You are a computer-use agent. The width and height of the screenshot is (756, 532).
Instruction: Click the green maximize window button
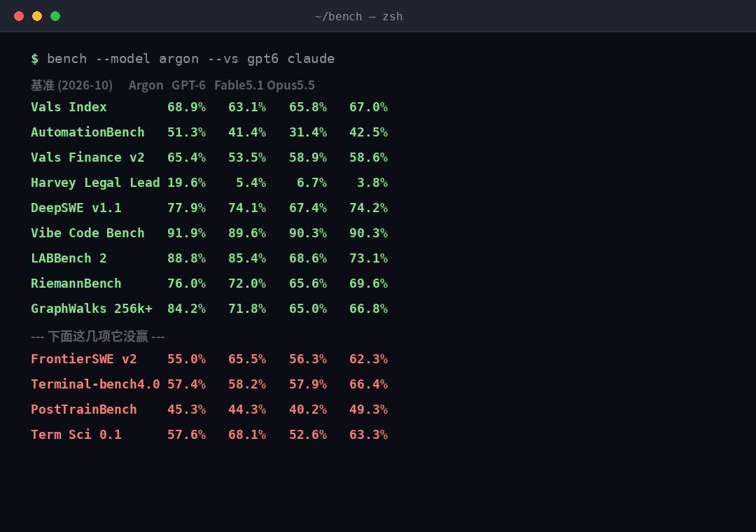[55, 16]
